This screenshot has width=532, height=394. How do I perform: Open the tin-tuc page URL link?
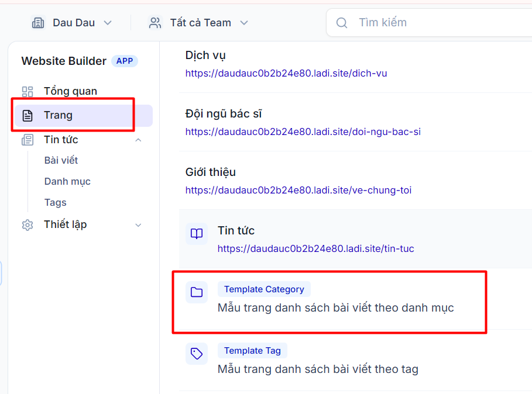315,248
